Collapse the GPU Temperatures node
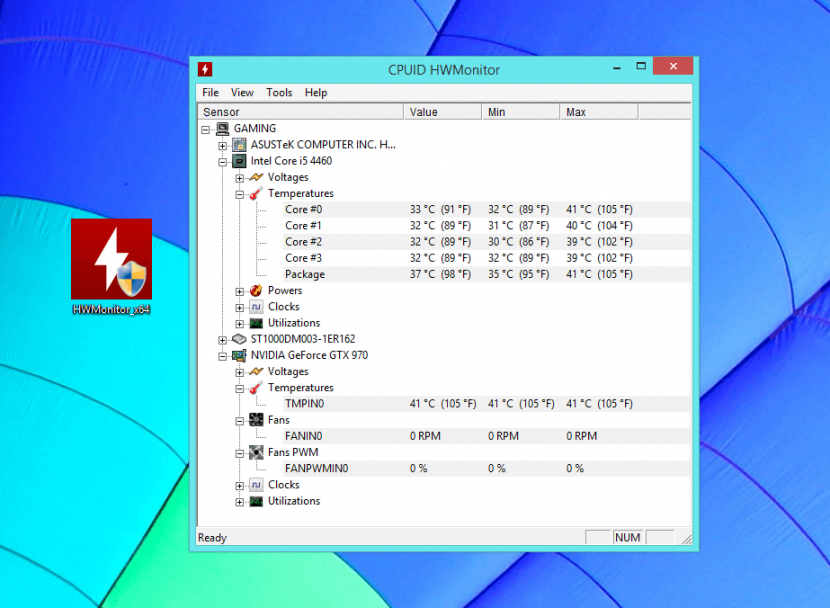 point(240,388)
